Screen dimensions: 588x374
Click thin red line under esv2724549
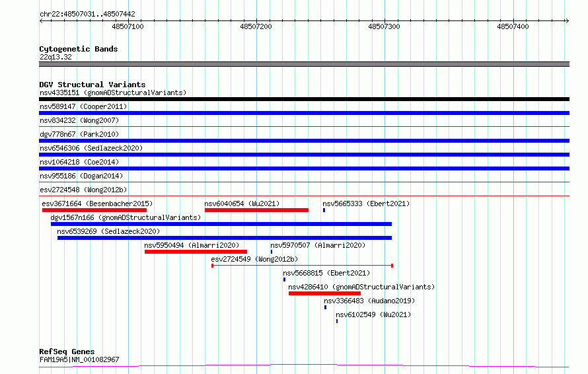(x=302, y=266)
